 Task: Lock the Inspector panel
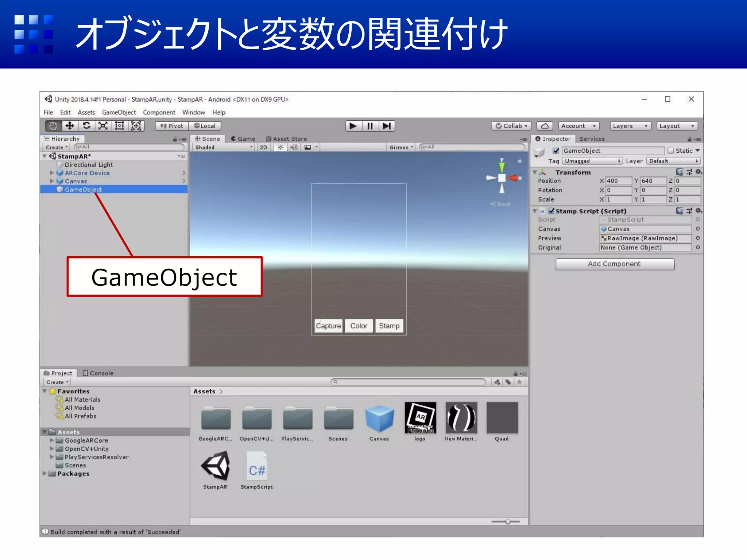pyautogui.click(x=689, y=139)
